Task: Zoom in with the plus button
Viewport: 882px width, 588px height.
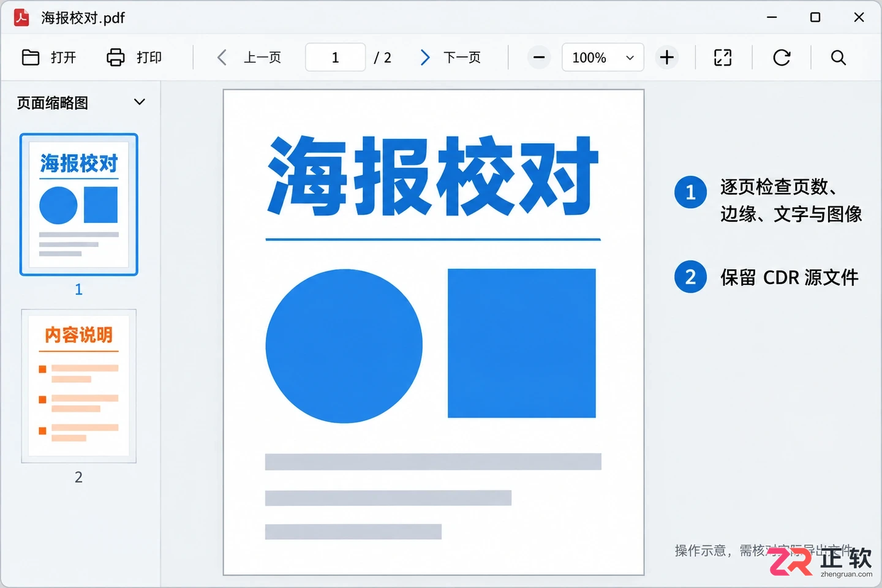Action: pyautogui.click(x=667, y=58)
